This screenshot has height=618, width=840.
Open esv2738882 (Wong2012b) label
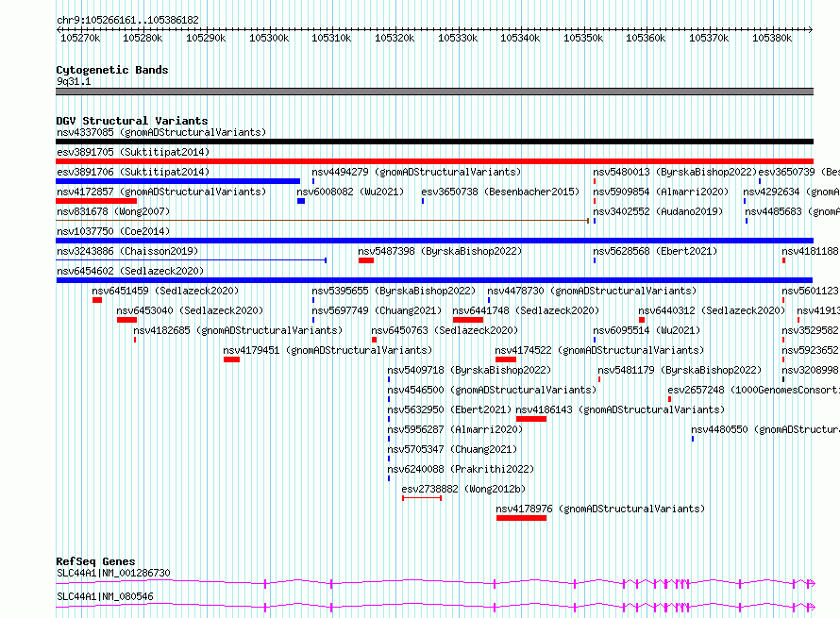pos(463,489)
